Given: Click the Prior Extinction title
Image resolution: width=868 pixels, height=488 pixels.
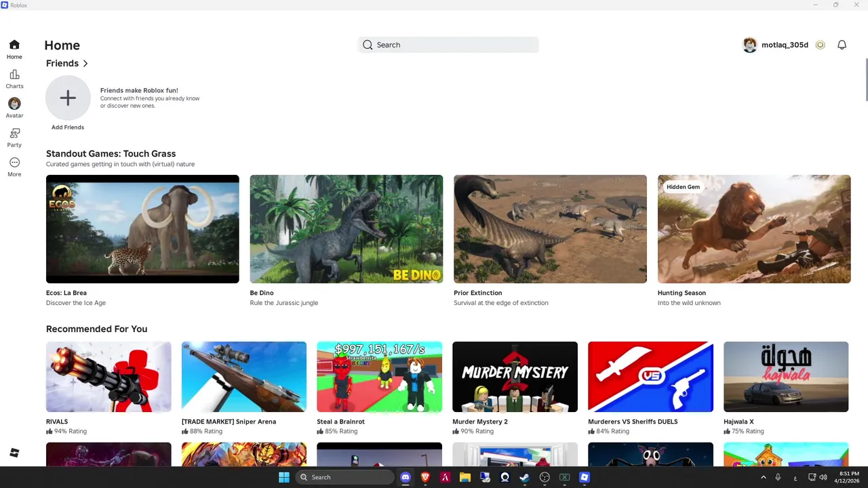Looking at the screenshot, I should (x=478, y=293).
